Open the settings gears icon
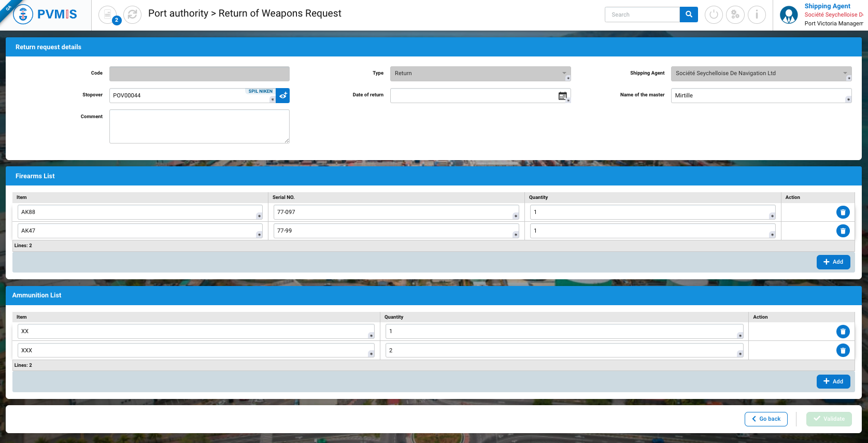Screen dimensions: 868x443 [735, 15]
